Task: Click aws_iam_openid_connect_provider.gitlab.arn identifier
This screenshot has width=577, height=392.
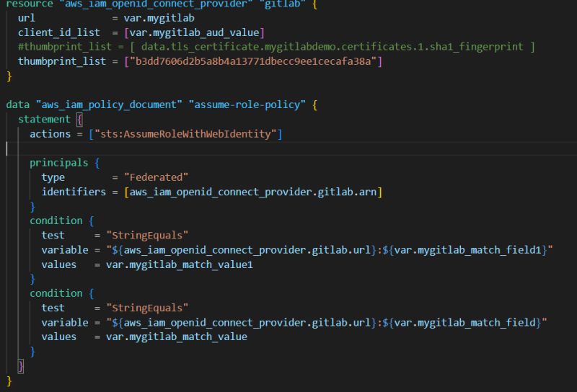Action: pyautogui.click(x=253, y=192)
